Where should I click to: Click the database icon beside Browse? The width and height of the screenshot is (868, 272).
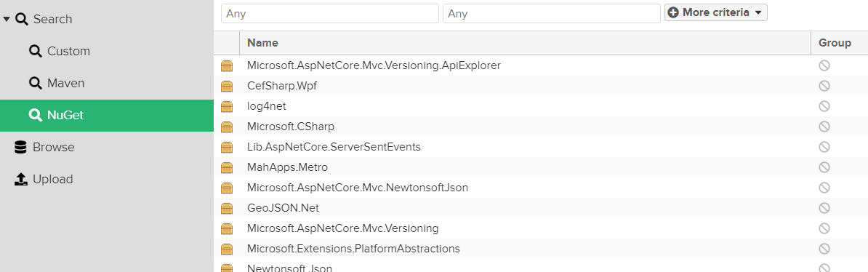20,148
